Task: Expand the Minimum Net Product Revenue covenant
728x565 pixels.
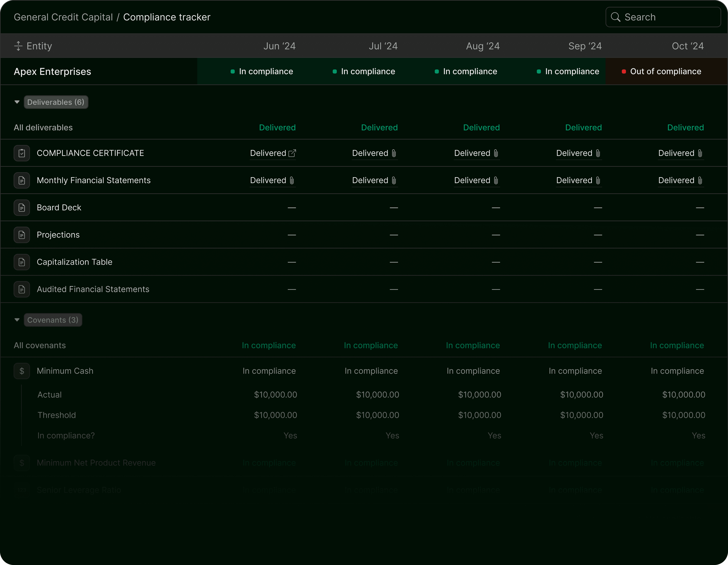Action: coord(96,463)
